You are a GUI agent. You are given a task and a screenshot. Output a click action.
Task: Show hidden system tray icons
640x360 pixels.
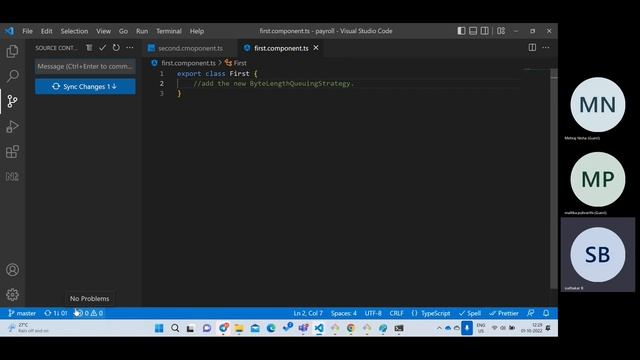(439, 328)
